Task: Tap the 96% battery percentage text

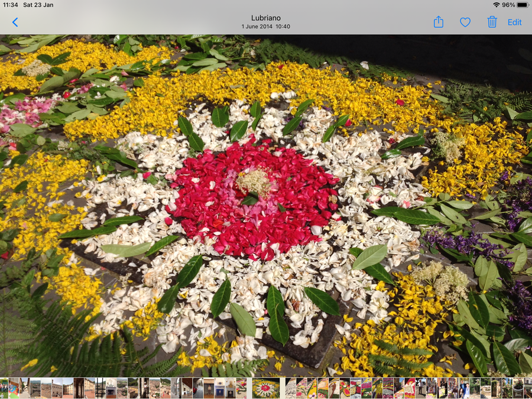Action: tap(508, 5)
